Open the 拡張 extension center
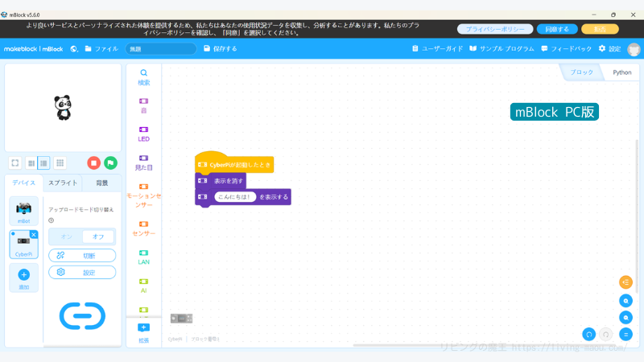Viewport: 644px width, 362px height. click(x=144, y=333)
